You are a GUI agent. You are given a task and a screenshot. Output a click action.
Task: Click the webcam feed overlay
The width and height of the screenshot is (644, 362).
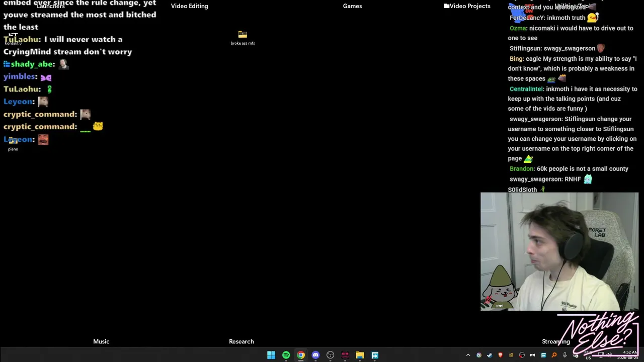coord(559,251)
